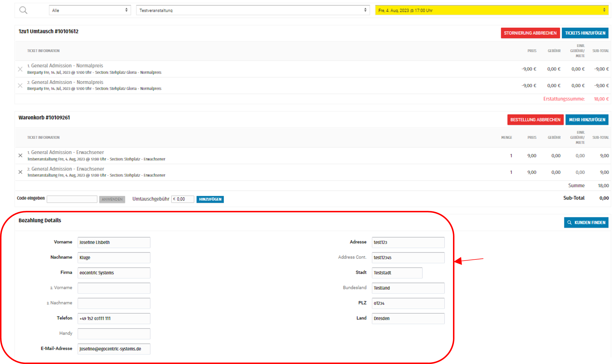Viewport: 614px width, 364px height.
Task: Remove first Normalpreis ticket with X icon
Action: [20, 69]
